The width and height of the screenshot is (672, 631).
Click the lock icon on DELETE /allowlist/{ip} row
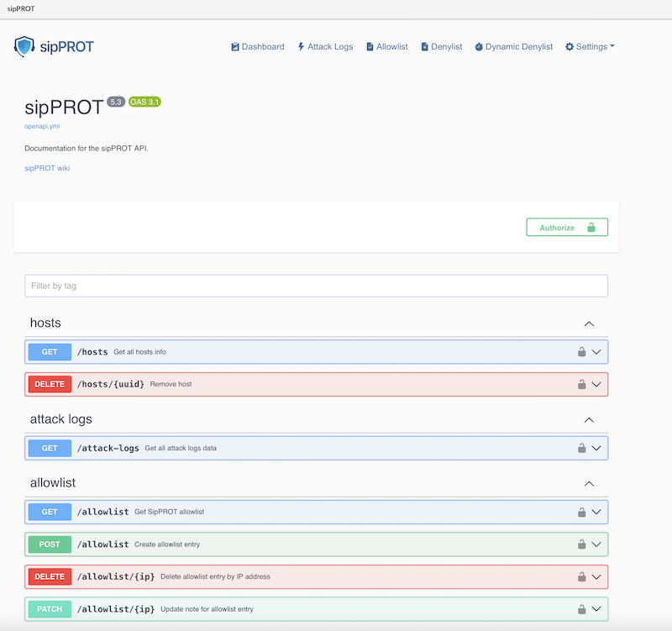(581, 576)
